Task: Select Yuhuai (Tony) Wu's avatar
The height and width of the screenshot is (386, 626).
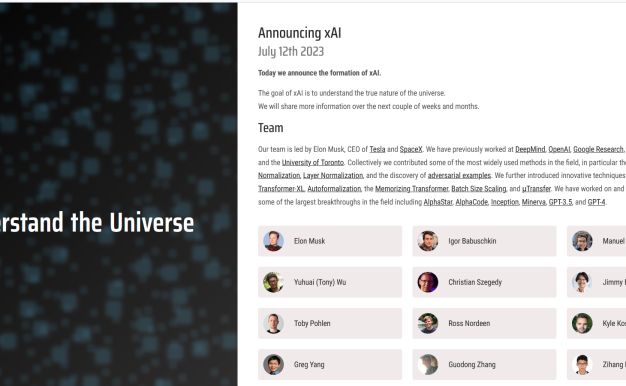Action: click(273, 282)
